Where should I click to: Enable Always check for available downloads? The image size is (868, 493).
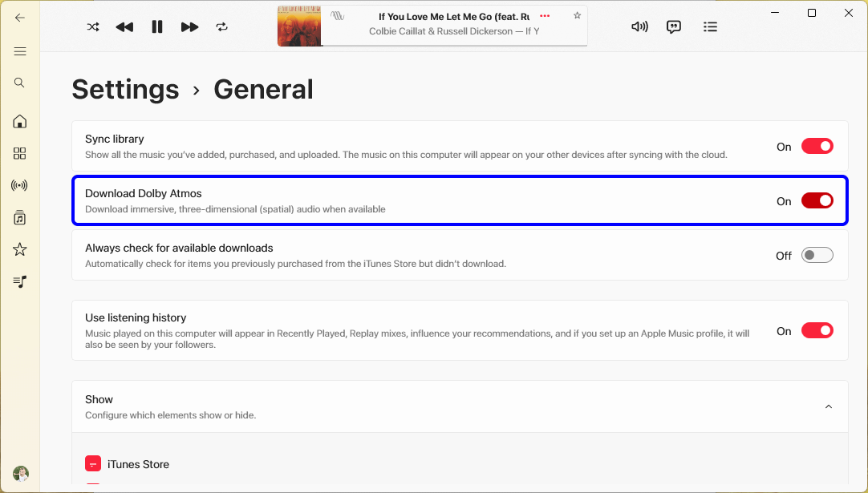coord(817,255)
